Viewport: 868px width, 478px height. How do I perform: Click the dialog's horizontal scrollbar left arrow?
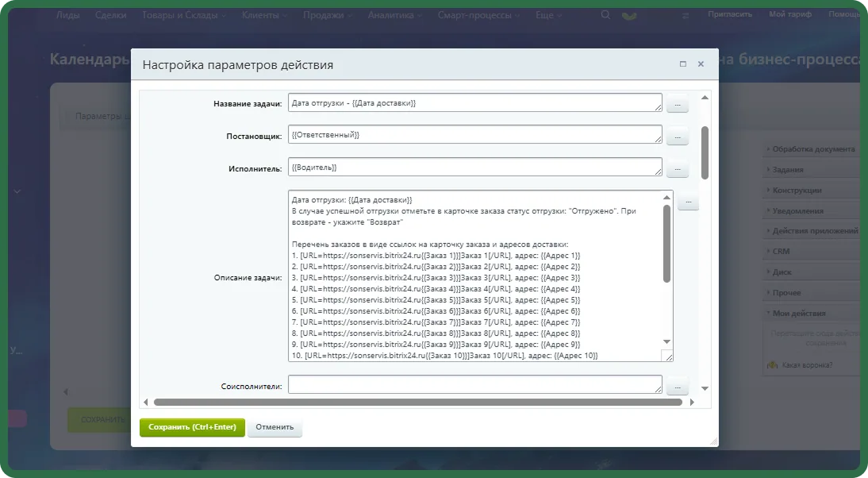[x=145, y=402]
